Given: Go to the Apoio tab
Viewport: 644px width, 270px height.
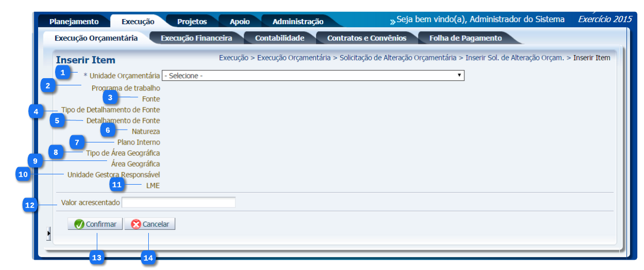Looking at the screenshot, I should click(239, 22).
